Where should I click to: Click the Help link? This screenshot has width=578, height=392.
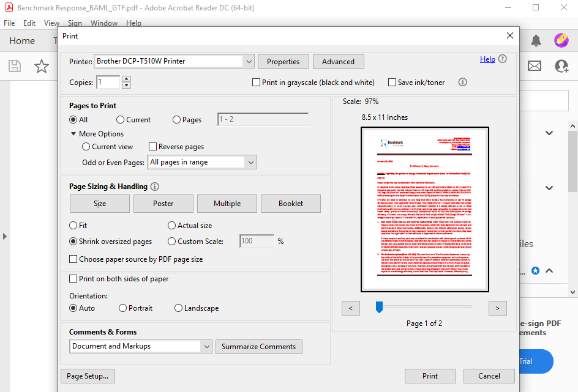tap(487, 59)
